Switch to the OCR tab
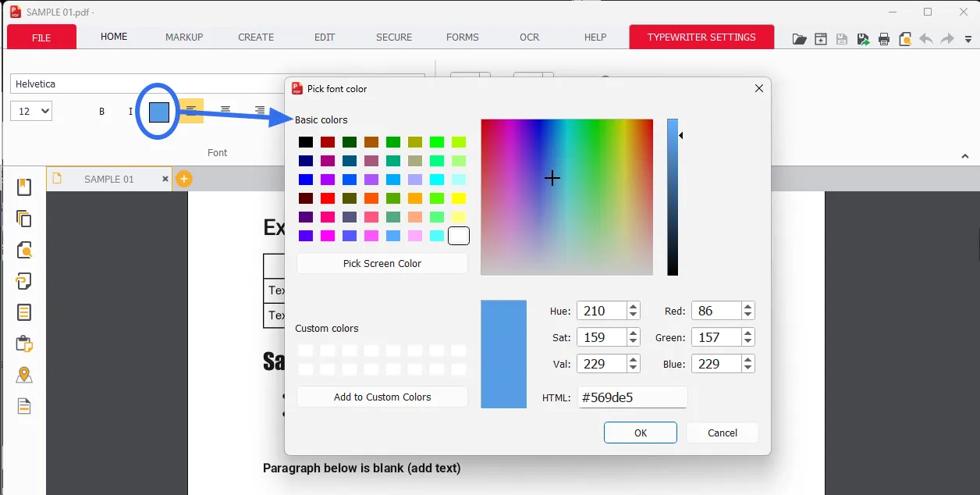 [x=529, y=37]
